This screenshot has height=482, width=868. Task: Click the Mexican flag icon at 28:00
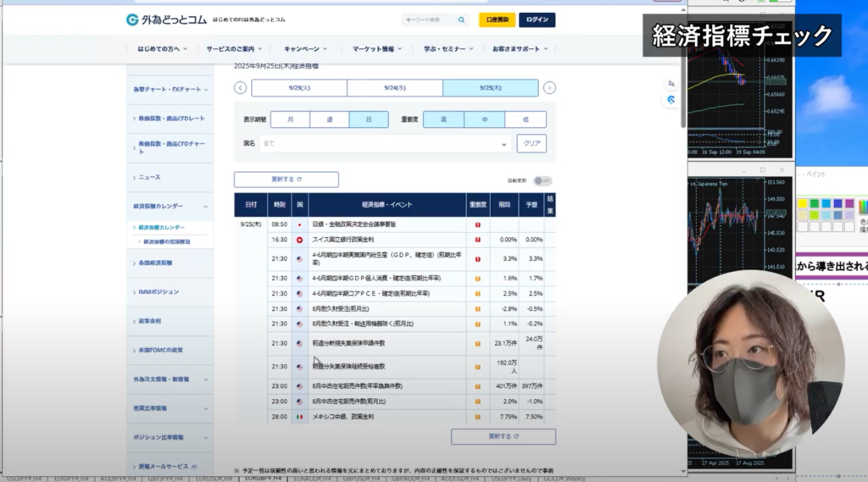[299, 417]
